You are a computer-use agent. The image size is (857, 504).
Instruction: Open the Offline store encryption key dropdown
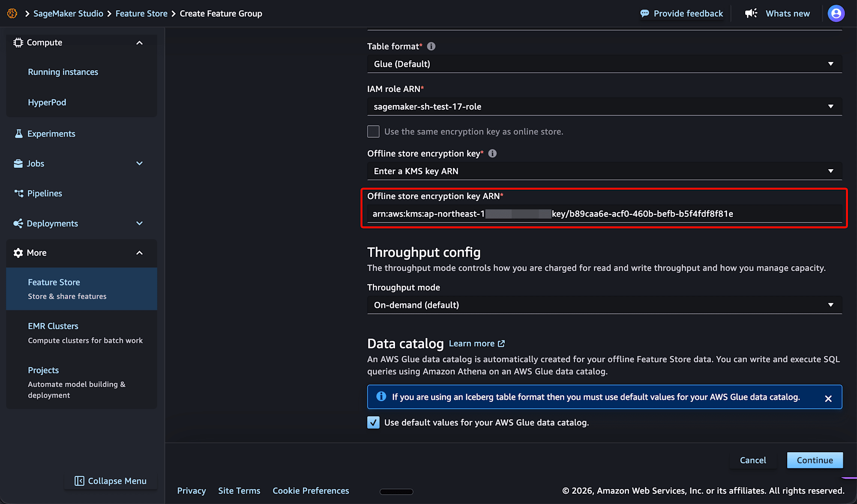tap(604, 171)
